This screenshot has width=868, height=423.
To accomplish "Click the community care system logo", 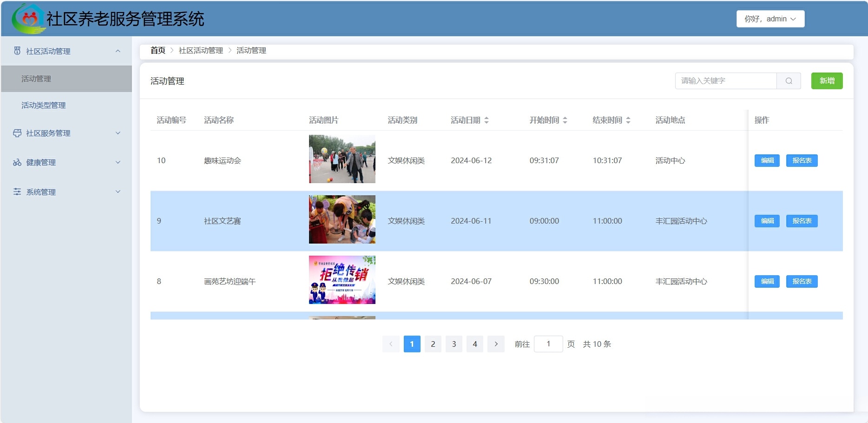I will (x=29, y=19).
